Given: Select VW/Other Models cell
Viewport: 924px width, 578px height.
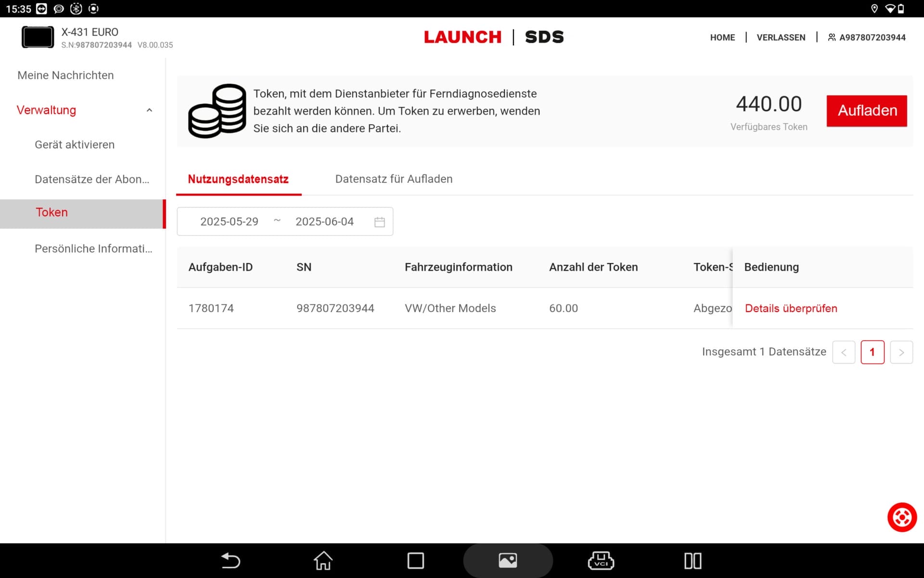Looking at the screenshot, I should (x=450, y=308).
